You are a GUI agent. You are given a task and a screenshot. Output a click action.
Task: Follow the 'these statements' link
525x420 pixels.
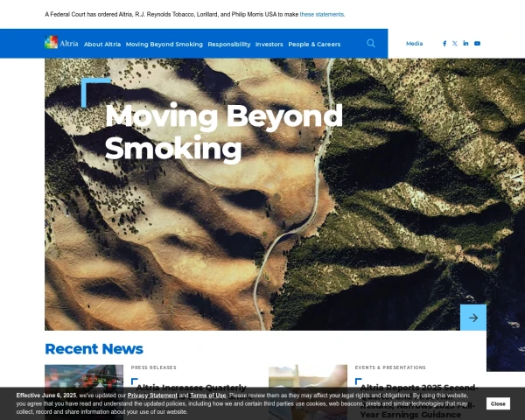[x=322, y=15]
